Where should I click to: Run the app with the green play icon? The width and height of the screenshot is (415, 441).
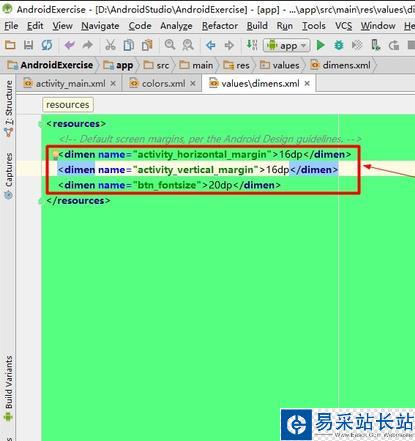point(321,45)
